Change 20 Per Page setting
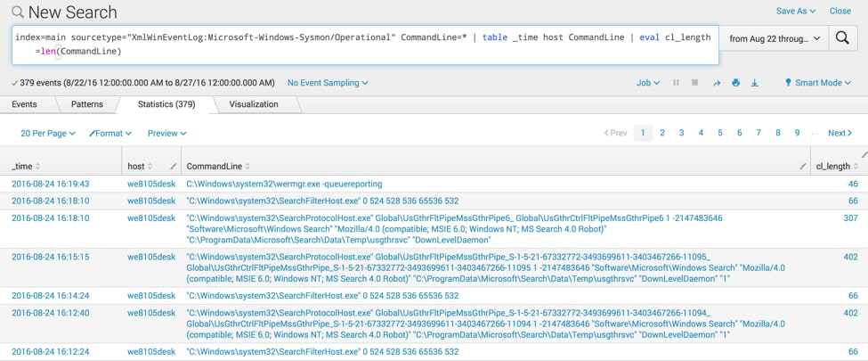 coord(47,133)
